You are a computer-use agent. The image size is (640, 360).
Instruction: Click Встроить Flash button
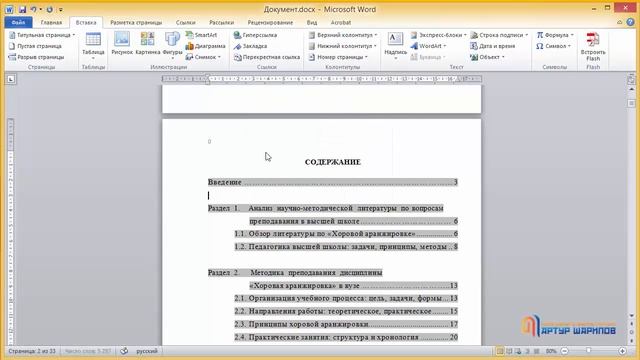(x=593, y=46)
